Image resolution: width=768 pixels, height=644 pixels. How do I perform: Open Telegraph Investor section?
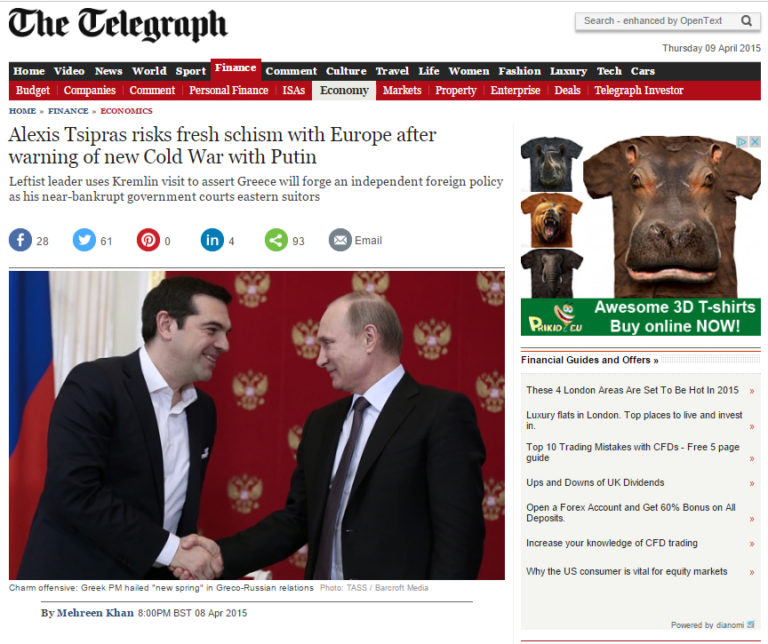tap(639, 91)
